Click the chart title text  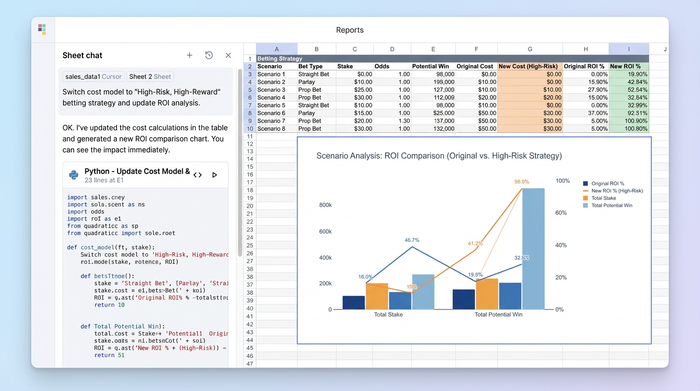click(x=439, y=156)
